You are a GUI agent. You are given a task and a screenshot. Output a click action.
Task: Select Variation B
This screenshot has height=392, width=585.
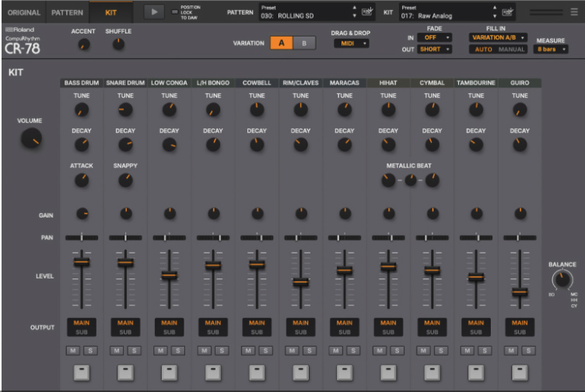[x=304, y=43]
